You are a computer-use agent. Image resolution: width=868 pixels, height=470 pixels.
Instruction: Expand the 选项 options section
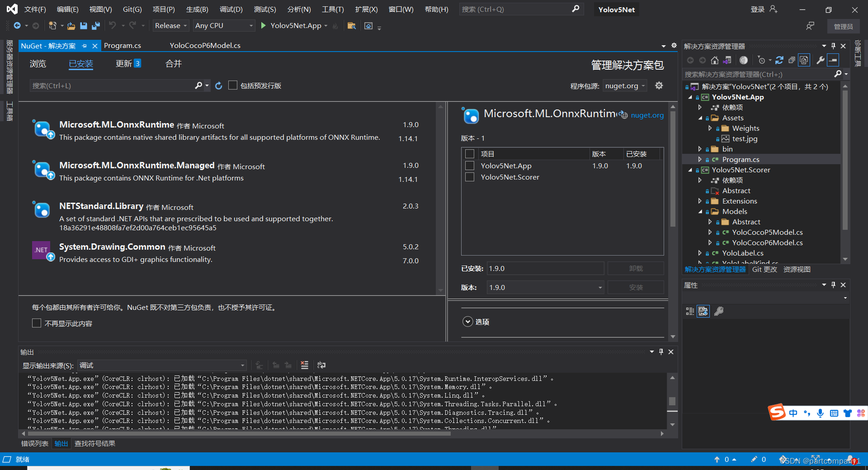pos(467,322)
